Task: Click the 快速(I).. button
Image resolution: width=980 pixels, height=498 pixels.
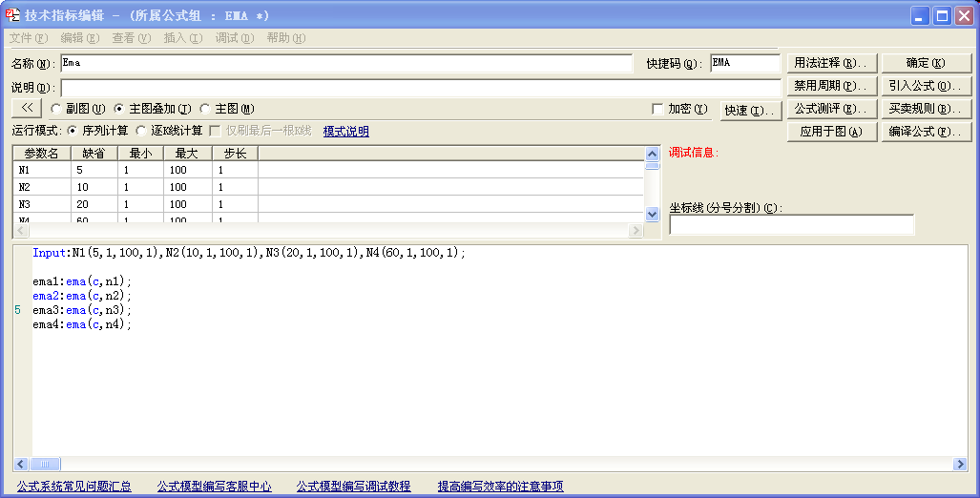Action: click(x=751, y=111)
